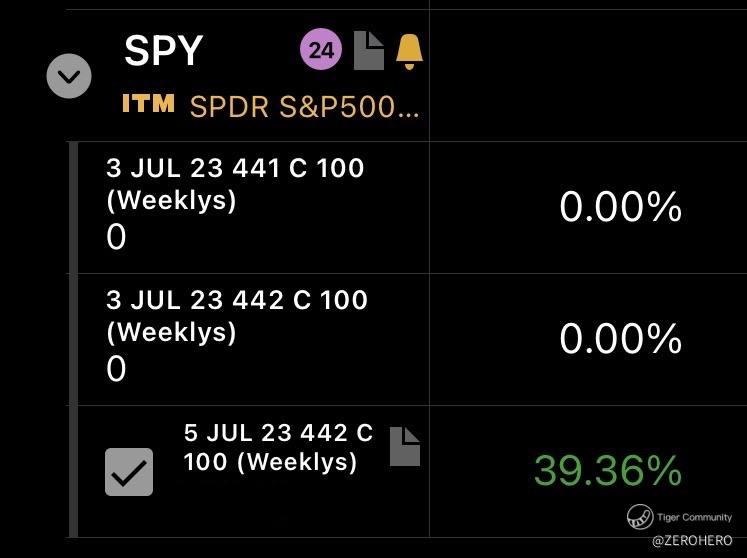Click the purple 24 badge
This screenshot has height=558, width=747.
pyautogui.click(x=320, y=50)
